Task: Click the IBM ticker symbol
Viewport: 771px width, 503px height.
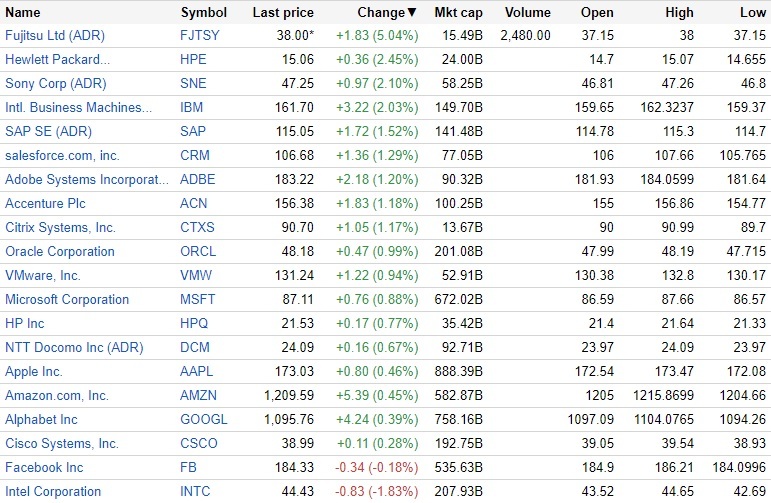Action: [191, 107]
